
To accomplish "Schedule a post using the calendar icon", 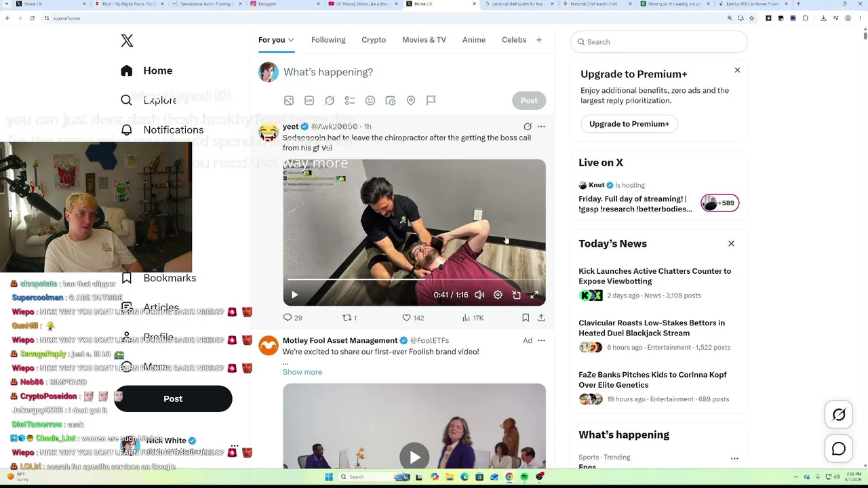I will 391,100.
